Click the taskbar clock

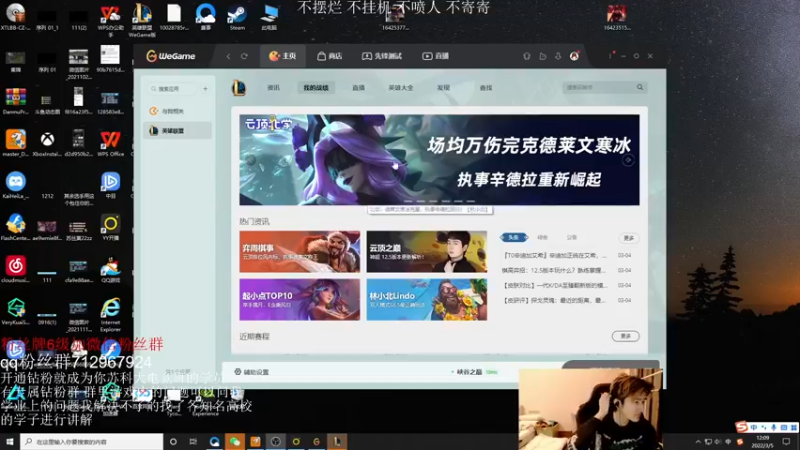pyautogui.click(x=763, y=441)
